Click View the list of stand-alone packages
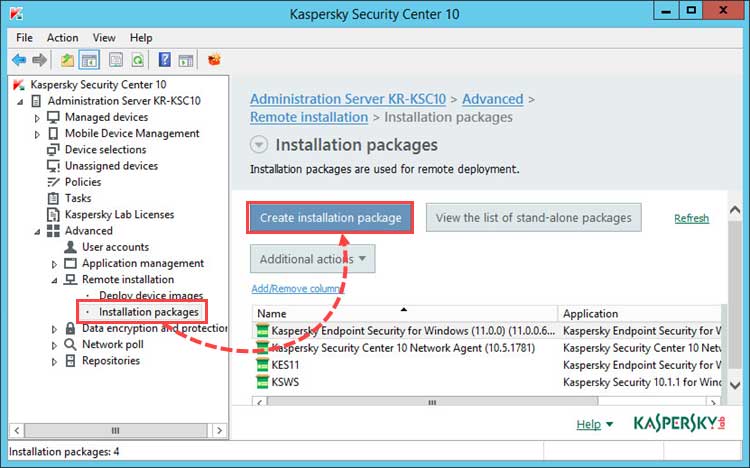The height and width of the screenshot is (468, 750). 533,218
